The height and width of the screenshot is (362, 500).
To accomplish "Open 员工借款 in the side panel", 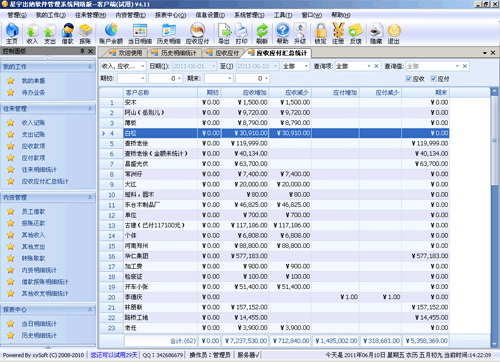I will click(33, 211).
